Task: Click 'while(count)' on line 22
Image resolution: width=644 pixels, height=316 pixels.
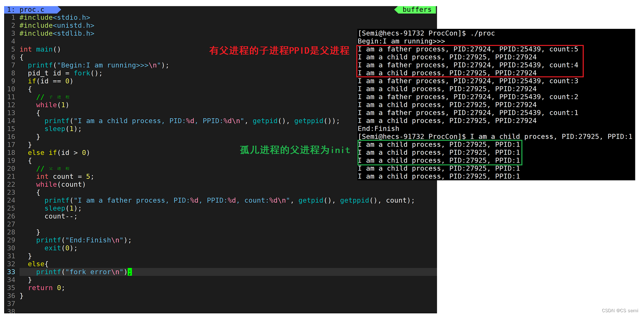Action: (x=61, y=185)
